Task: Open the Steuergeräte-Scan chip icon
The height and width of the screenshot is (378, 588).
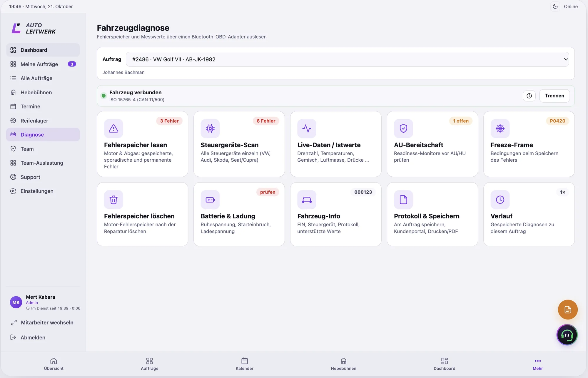Action: pos(210,128)
